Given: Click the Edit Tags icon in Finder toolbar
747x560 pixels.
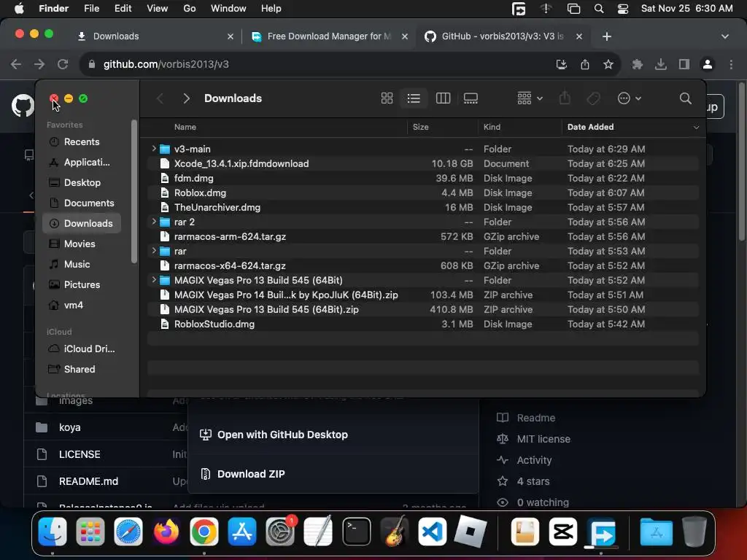Looking at the screenshot, I should tap(594, 98).
